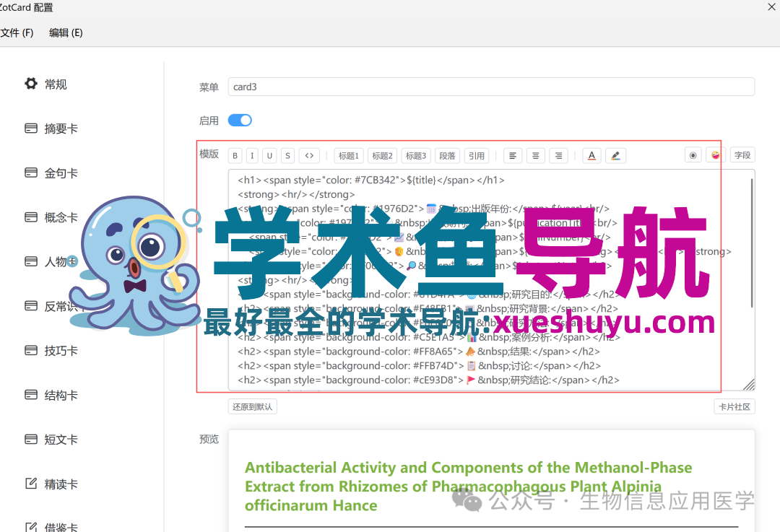
Task: Select the 概念卡 card in sidebar
Action: point(51,217)
